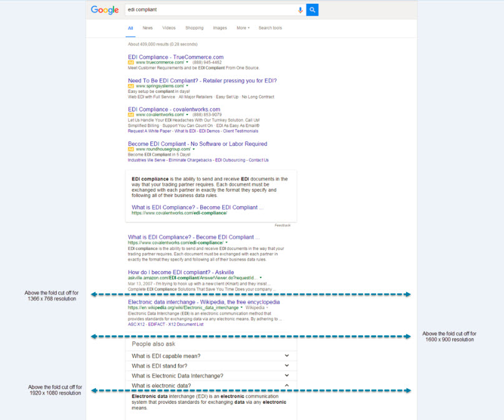The width and height of the screenshot is (504, 420).
Task: Open dropdown arrow beside en.wikipedia.org URL
Action: click(x=241, y=307)
